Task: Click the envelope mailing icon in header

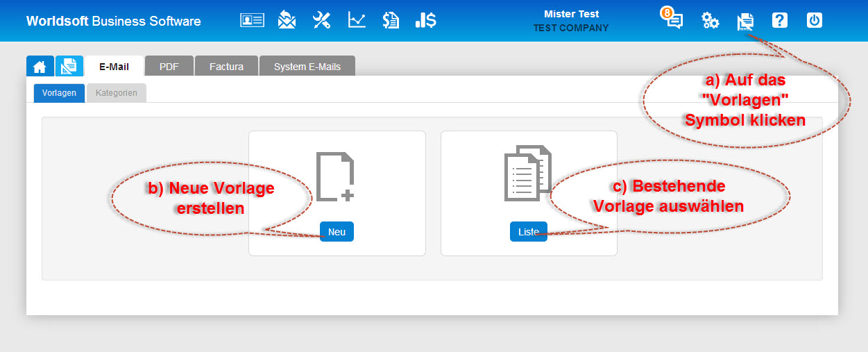Action: pyautogui.click(x=287, y=20)
